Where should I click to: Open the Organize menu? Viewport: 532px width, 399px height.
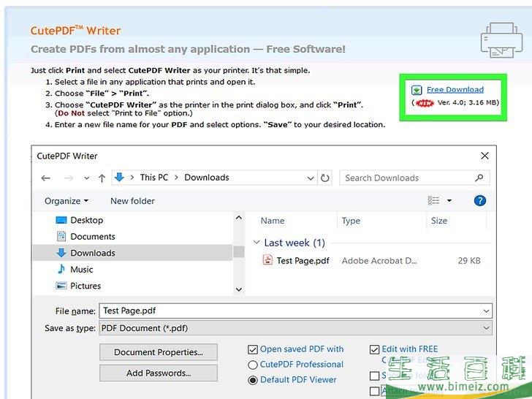click(66, 201)
